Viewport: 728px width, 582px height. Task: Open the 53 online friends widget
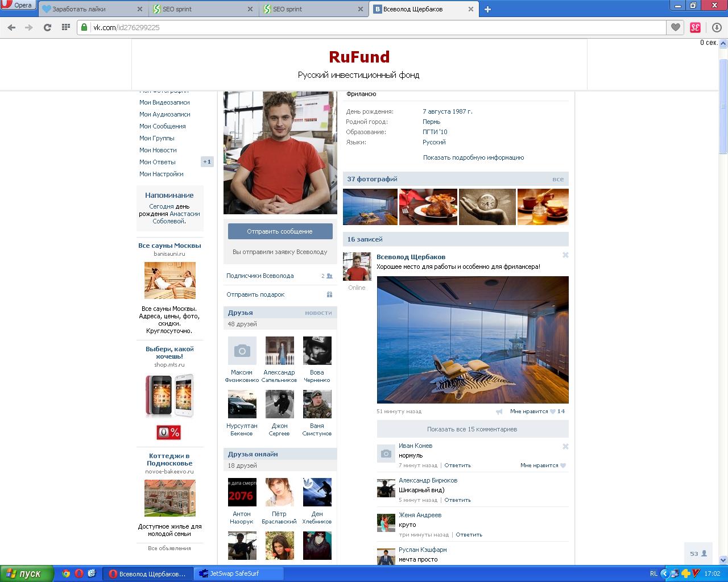point(698,554)
